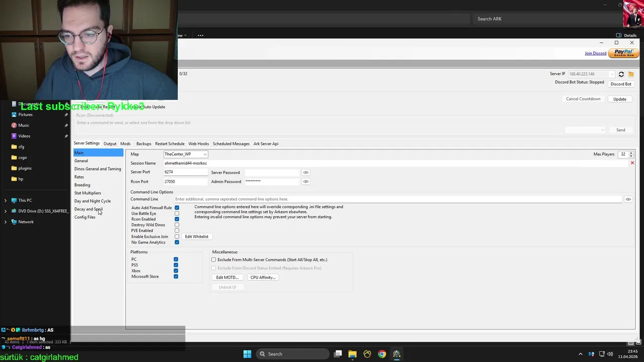The image size is (644, 362).
Task: Uncheck the PS5 platform checkbox
Action: (176, 265)
